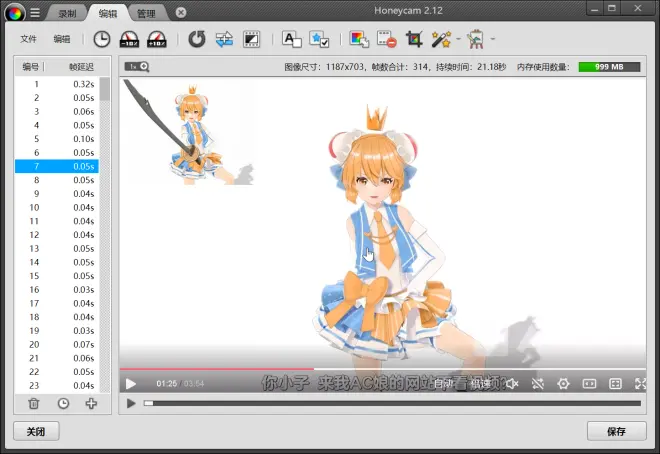
Task: Delete selected frame with trash icon
Action: pyautogui.click(x=34, y=404)
